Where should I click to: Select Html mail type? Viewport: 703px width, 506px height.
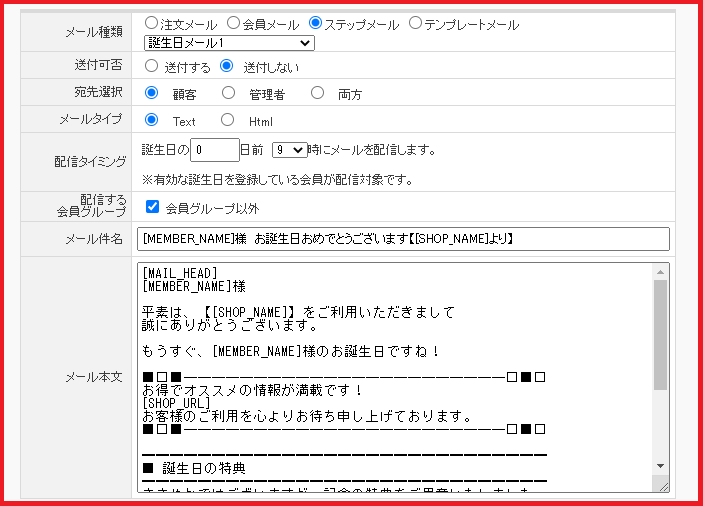pyautogui.click(x=227, y=120)
